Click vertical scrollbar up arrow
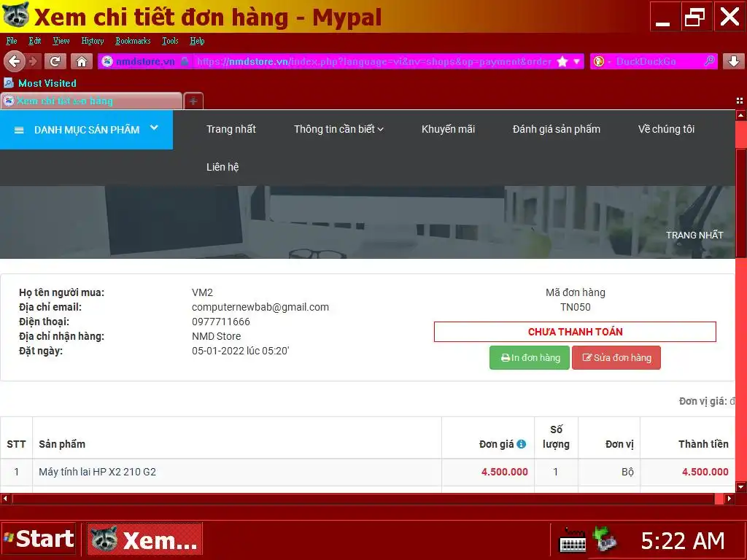747x560 pixels. (741, 115)
